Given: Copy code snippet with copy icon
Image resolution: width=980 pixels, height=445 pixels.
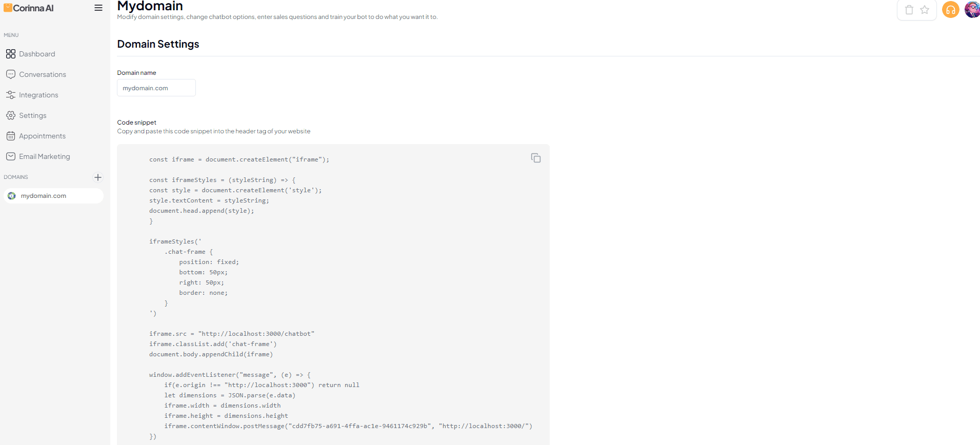Looking at the screenshot, I should [x=536, y=158].
